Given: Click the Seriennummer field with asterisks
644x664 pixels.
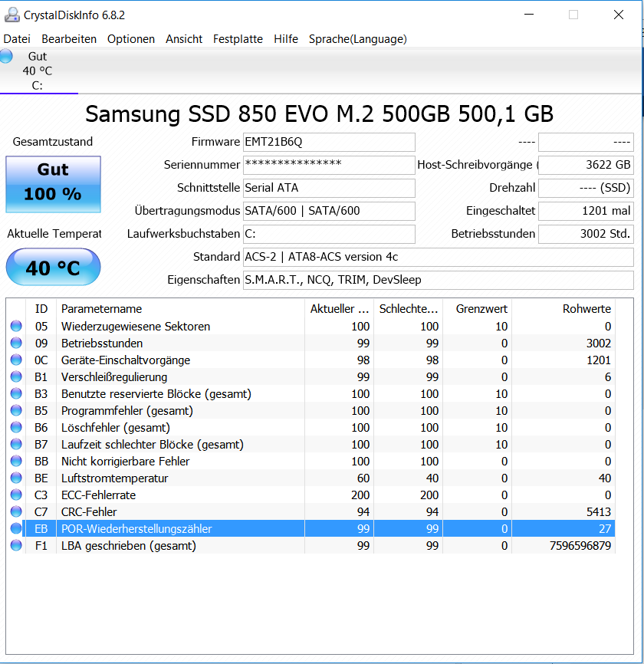Looking at the screenshot, I should [x=329, y=165].
